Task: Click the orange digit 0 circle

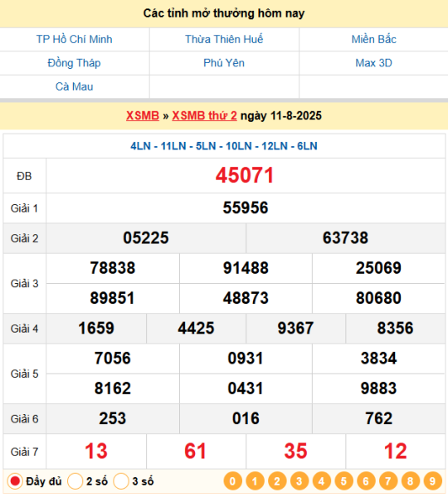Action: [x=232, y=481]
